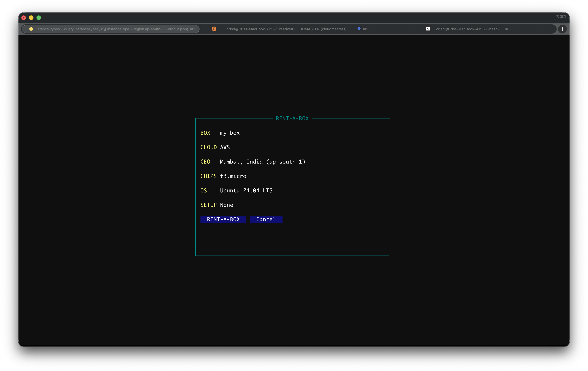
Task: Click the GEO label
Action: [205, 162]
